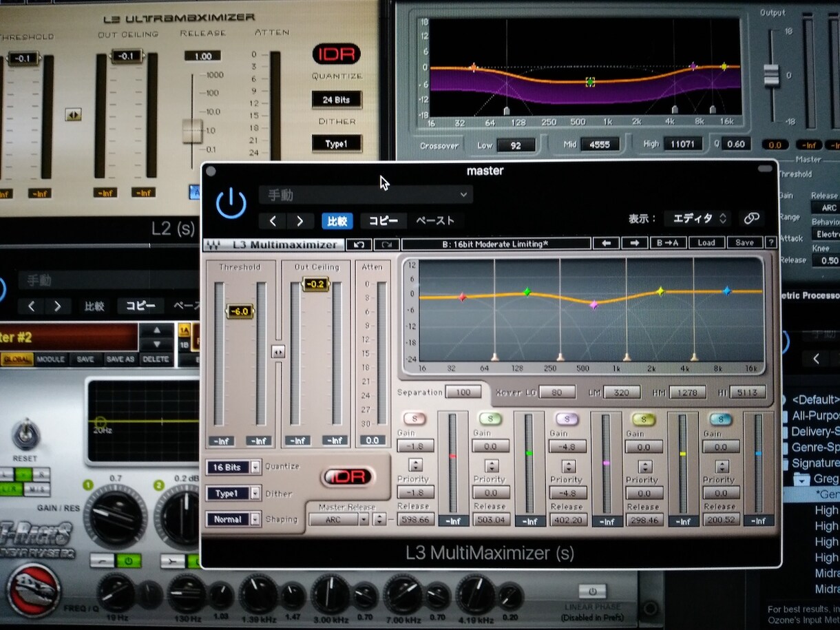Click コピー copy button in master window
Screen dimensions: 840x630
click(383, 221)
